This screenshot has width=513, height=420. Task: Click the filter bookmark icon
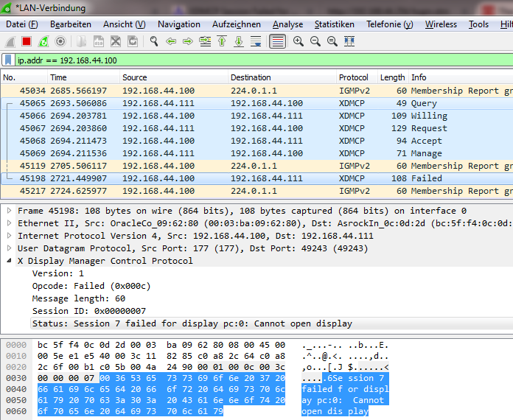pos(8,60)
